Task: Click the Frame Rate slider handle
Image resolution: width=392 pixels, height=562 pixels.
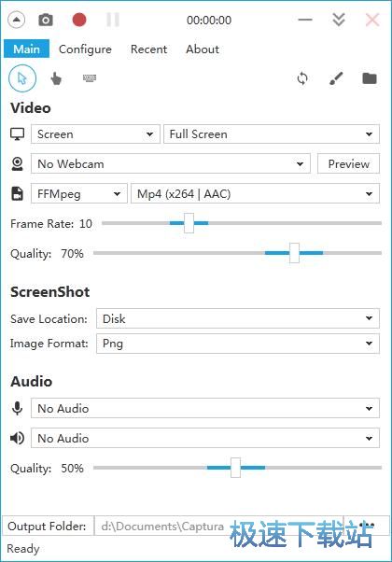Action: coord(189,223)
